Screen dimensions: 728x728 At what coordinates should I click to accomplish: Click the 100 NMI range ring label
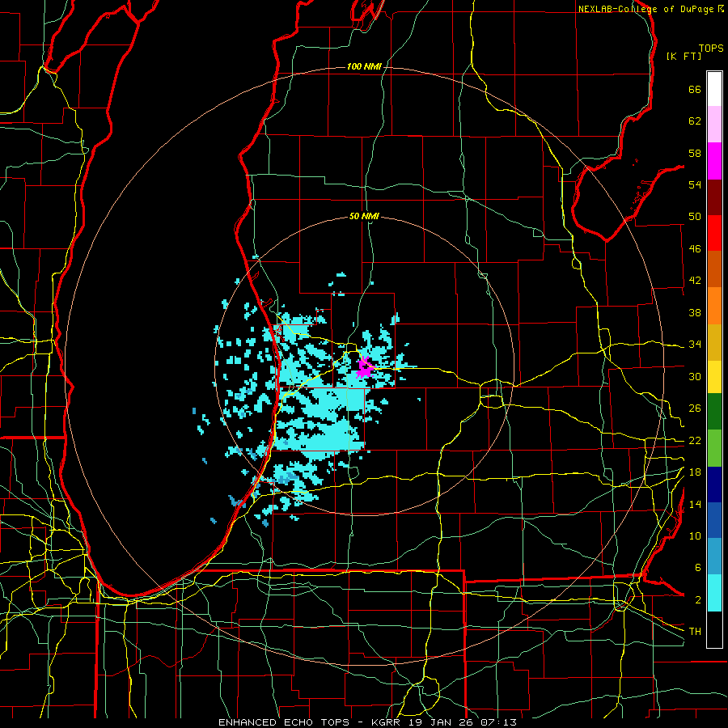364,67
